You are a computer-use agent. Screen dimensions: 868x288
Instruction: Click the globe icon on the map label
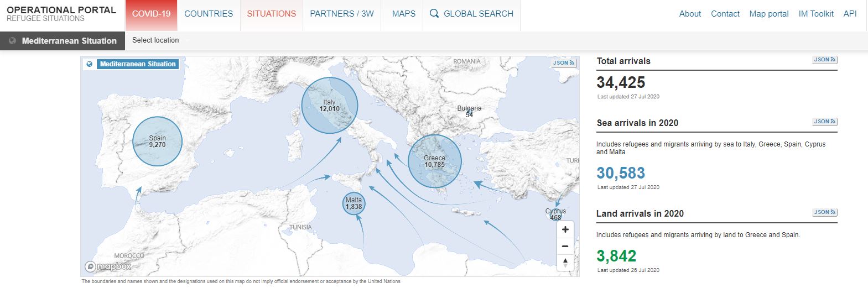89,64
